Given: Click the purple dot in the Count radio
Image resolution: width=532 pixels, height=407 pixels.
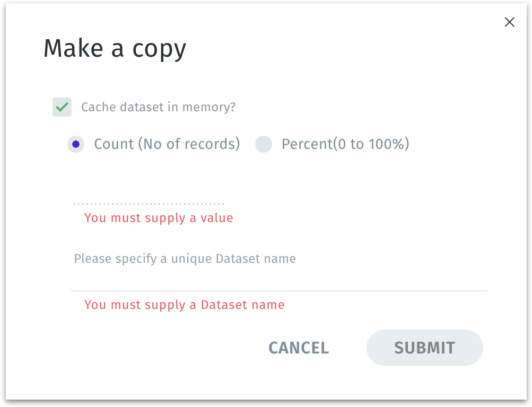Looking at the screenshot, I should (x=76, y=144).
